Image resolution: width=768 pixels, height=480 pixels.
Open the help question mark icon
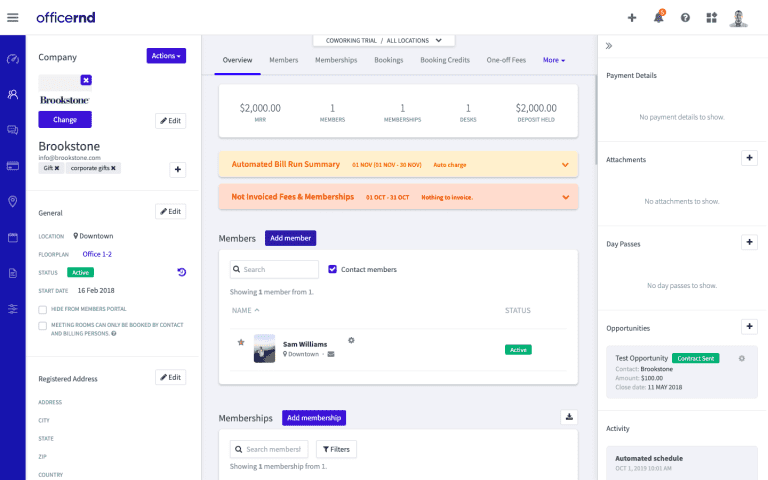tap(685, 18)
